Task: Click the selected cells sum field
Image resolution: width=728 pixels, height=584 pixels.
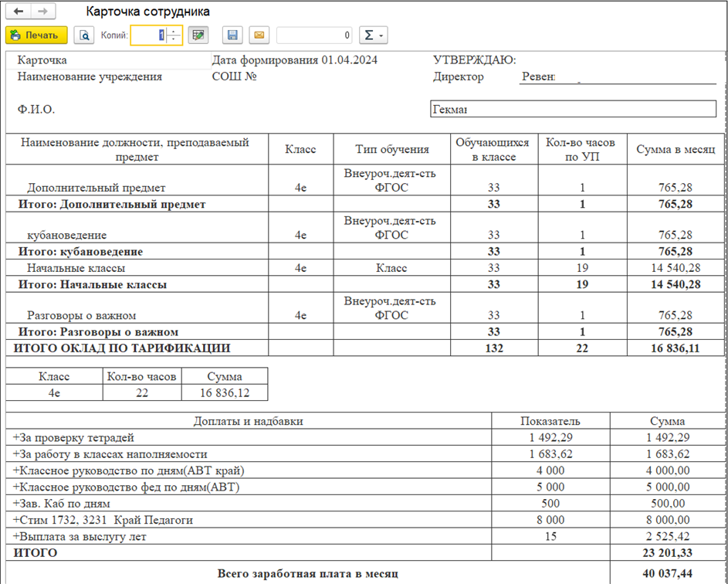Action: click(314, 36)
